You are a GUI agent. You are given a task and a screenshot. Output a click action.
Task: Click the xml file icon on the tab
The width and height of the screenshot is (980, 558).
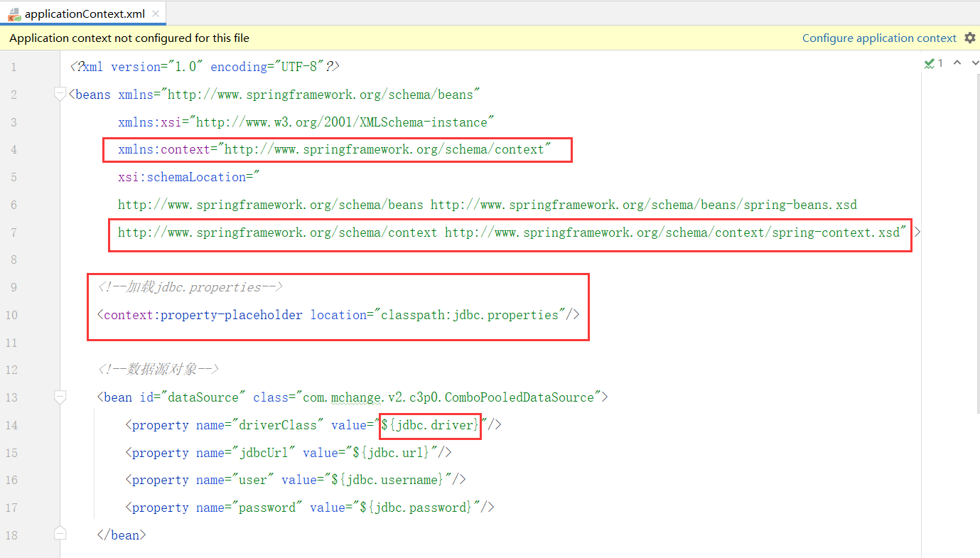point(14,14)
